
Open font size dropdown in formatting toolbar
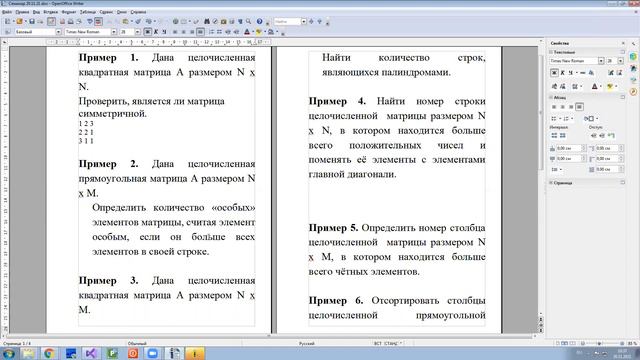138,31
